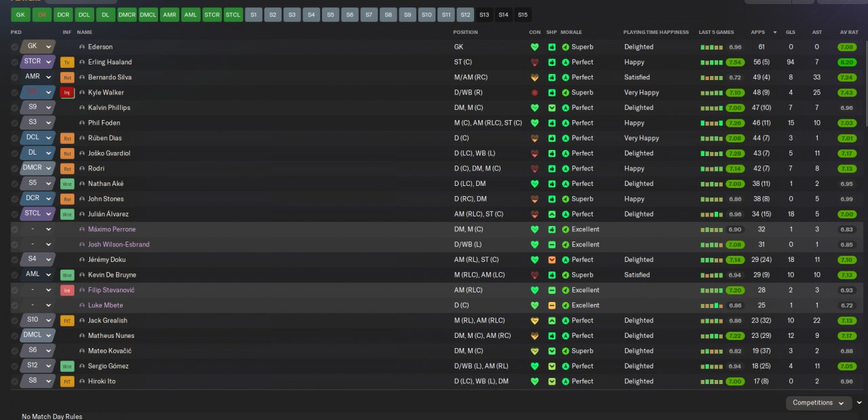
Task: Sort by the MORALE column header
Action: click(x=571, y=32)
